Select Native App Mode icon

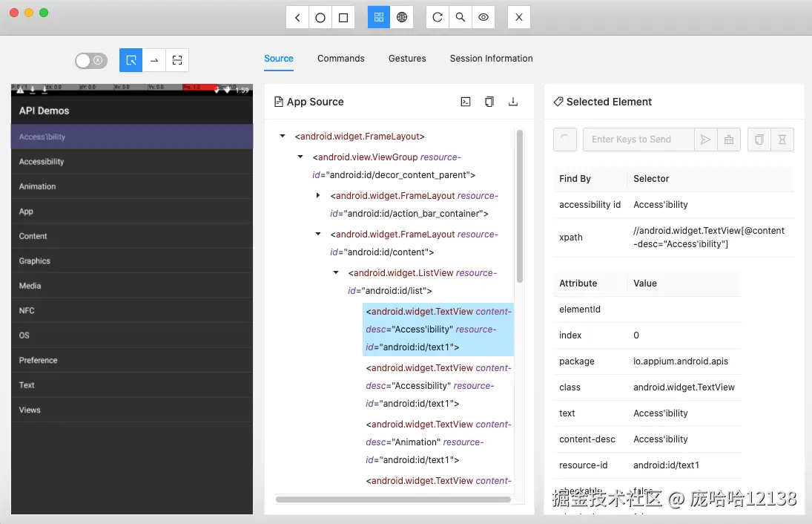click(378, 18)
